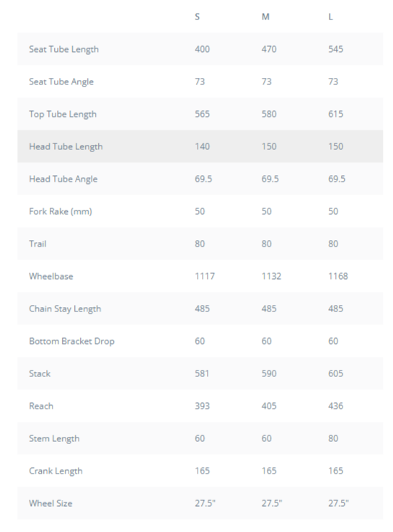Select the L size column header
The width and height of the screenshot is (393, 532).
point(330,17)
